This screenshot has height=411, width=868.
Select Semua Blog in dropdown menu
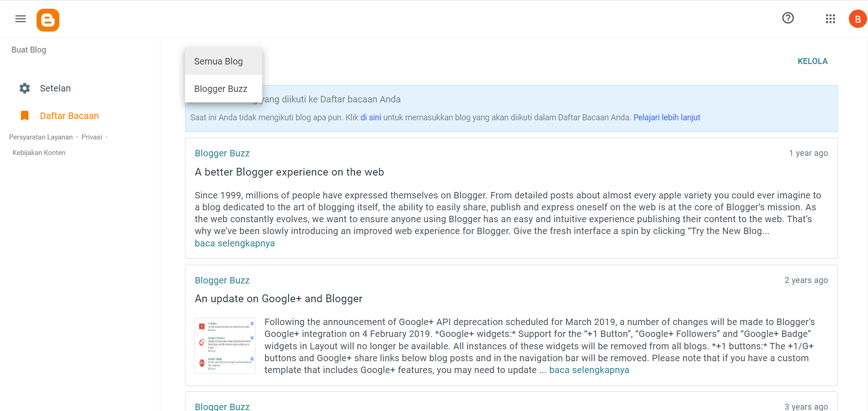coord(223,61)
